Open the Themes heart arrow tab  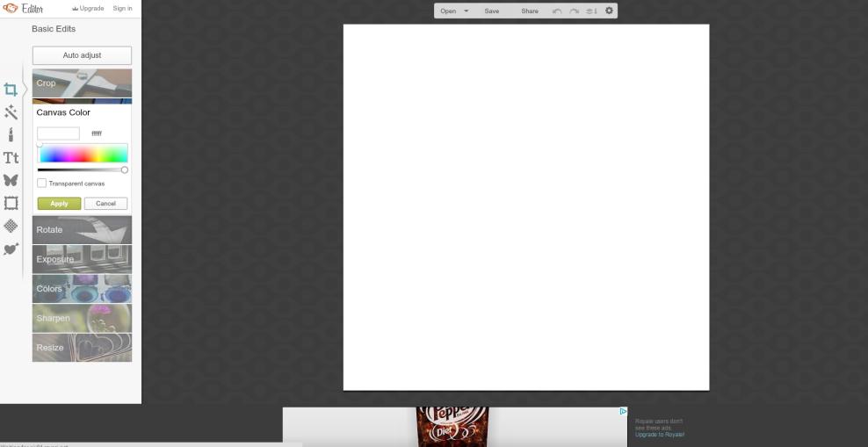point(11,249)
